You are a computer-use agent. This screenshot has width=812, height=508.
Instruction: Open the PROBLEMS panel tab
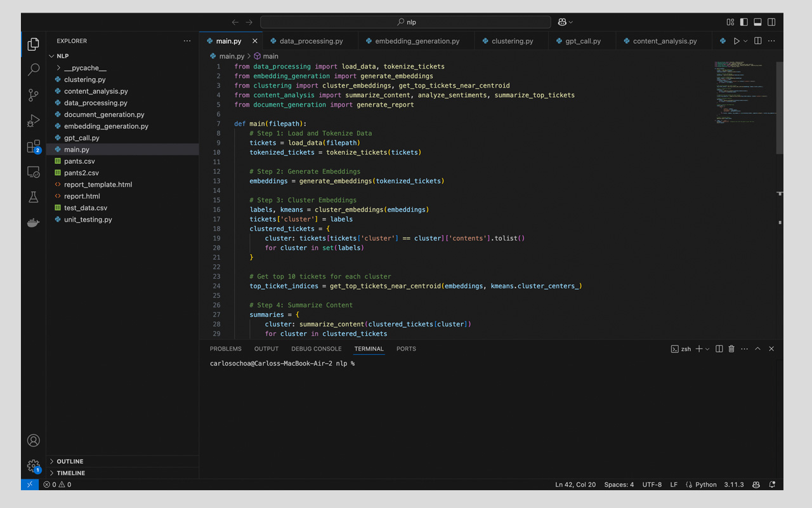[226, 349]
